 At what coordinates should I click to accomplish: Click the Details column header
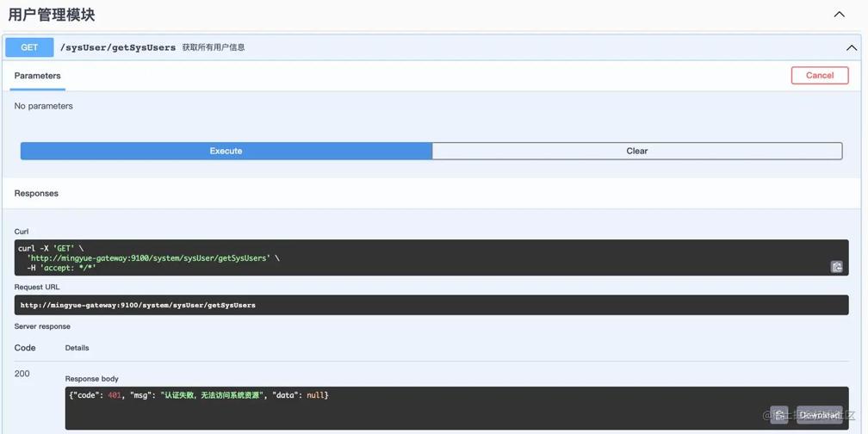click(77, 348)
